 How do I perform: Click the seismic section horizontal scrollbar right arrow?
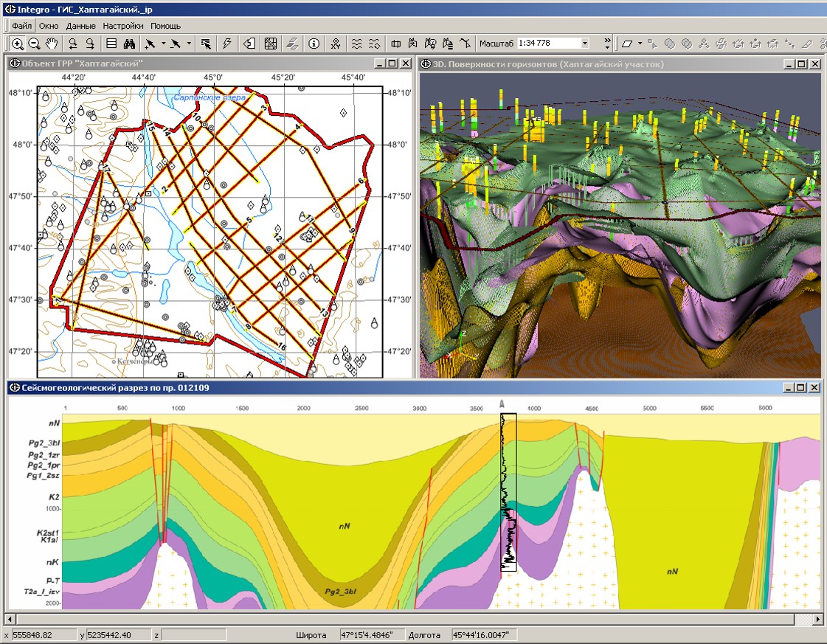[x=817, y=618]
